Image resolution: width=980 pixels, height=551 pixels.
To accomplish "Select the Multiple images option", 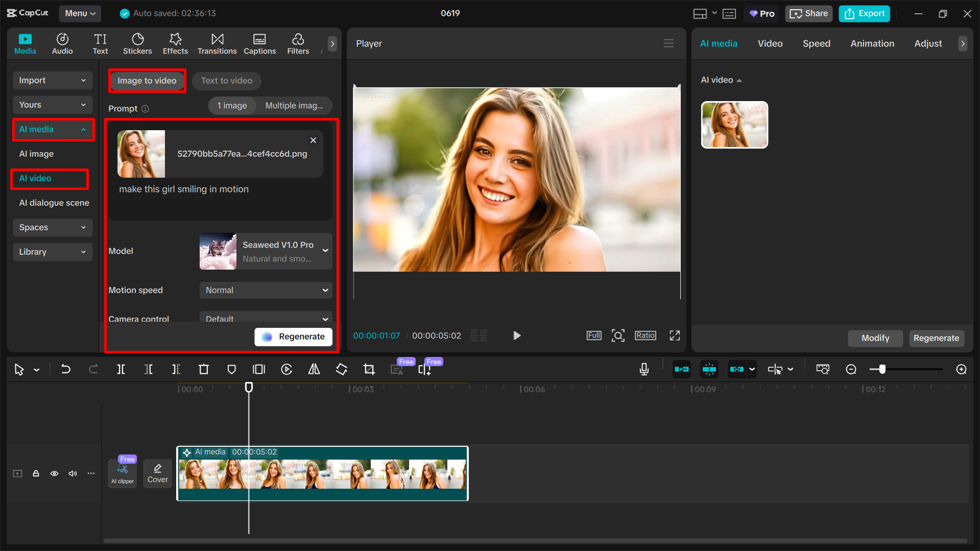I will (294, 106).
